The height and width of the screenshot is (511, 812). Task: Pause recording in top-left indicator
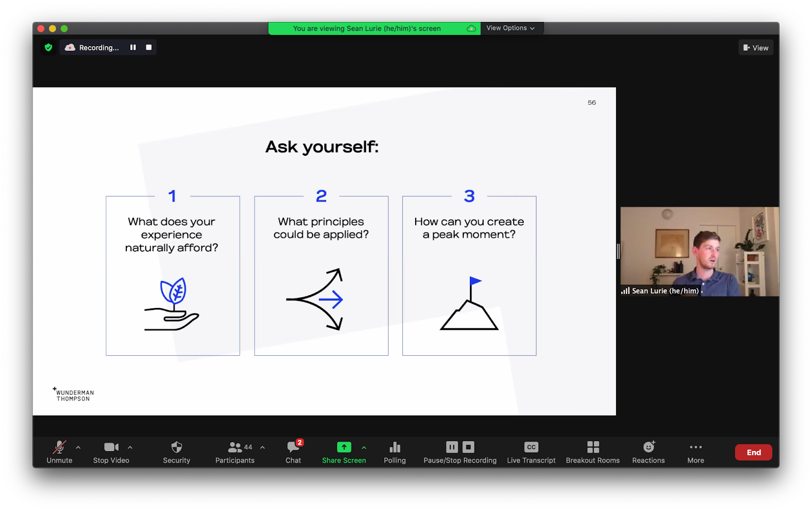(x=133, y=48)
